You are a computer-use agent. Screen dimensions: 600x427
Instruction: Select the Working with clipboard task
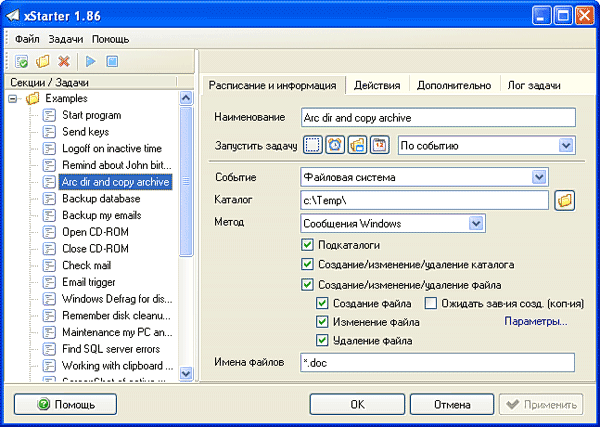pyautogui.click(x=117, y=366)
